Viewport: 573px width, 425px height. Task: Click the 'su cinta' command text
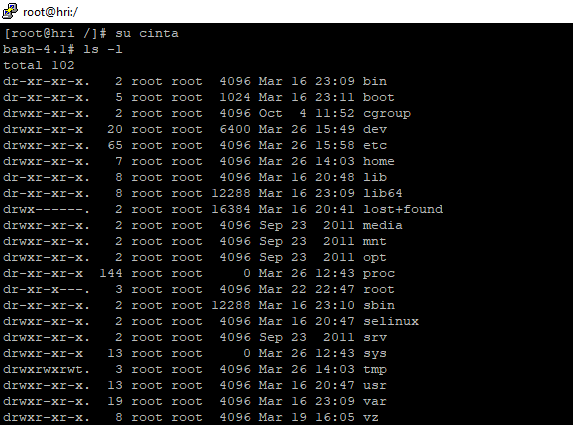[147, 33]
